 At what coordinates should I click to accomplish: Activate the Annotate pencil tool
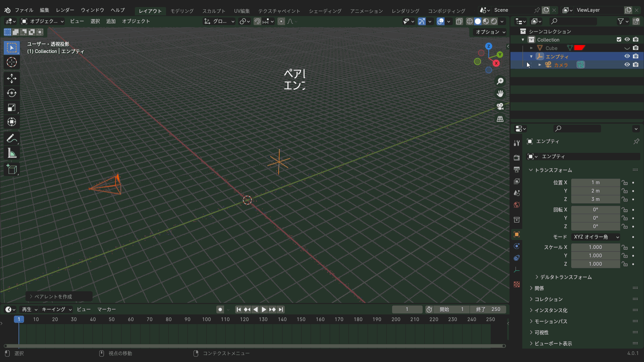click(x=12, y=138)
